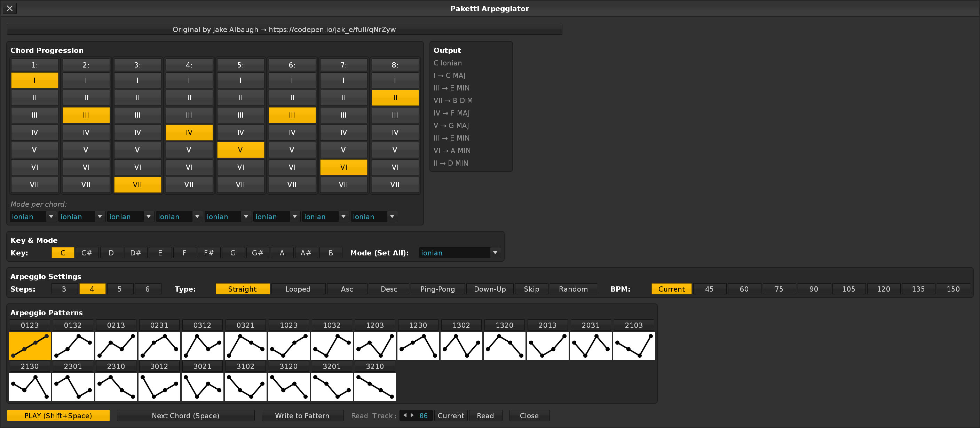
Task: Click the Current track button next to Read
Action: [x=451, y=415]
